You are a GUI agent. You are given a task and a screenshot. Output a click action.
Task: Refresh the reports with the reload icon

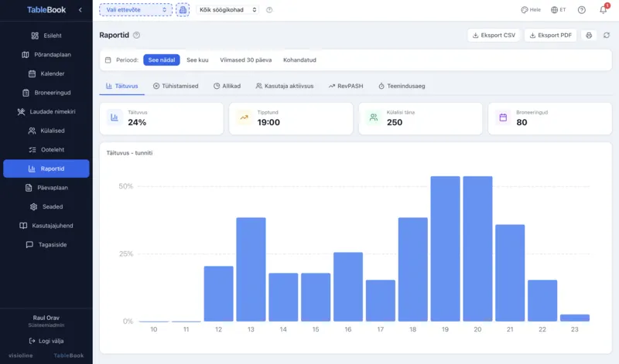pos(607,36)
